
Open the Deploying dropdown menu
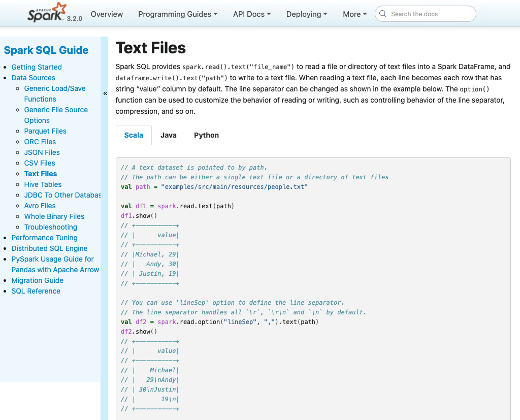[307, 14]
